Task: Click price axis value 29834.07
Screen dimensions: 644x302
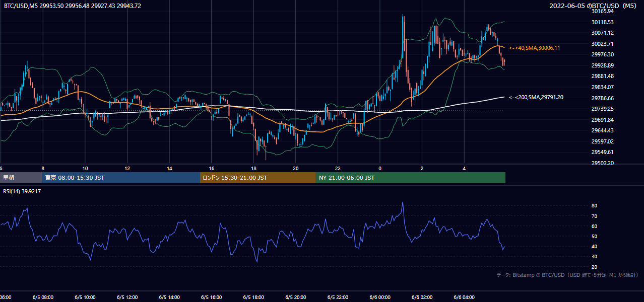Action: coord(602,87)
